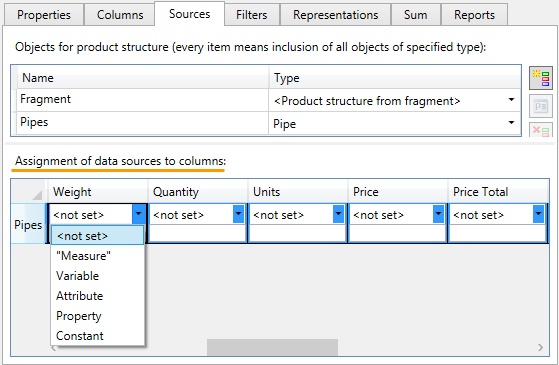Choose Constant from the dropdown list
The width and height of the screenshot is (559, 365).
click(97, 336)
